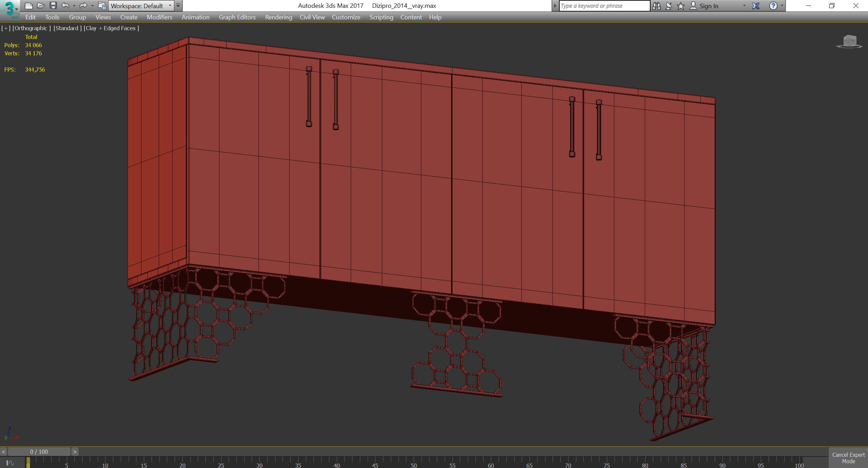868x468 pixels.
Task: Open Autodesk Exchange Apps X icon
Action: click(756, 6)
